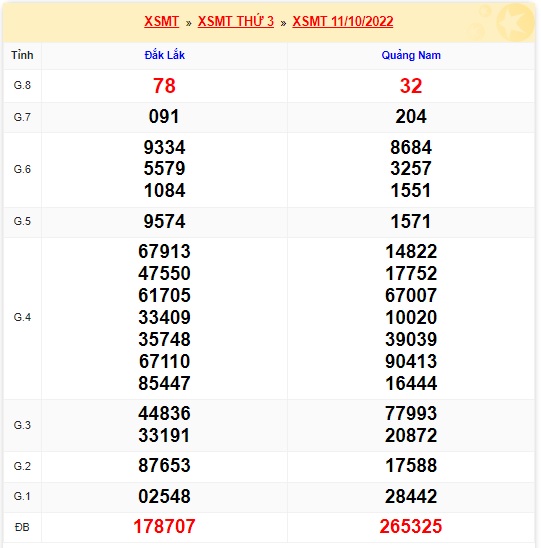Select the G.7 row label
Viewport: 541px width, 548px height.
(x=22, y=117)
